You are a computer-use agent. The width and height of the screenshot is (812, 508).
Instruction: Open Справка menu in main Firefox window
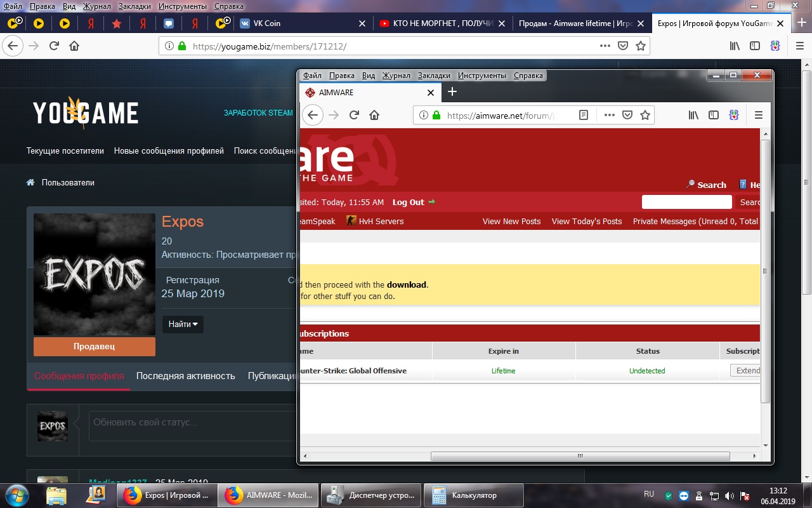coord(228,6)
